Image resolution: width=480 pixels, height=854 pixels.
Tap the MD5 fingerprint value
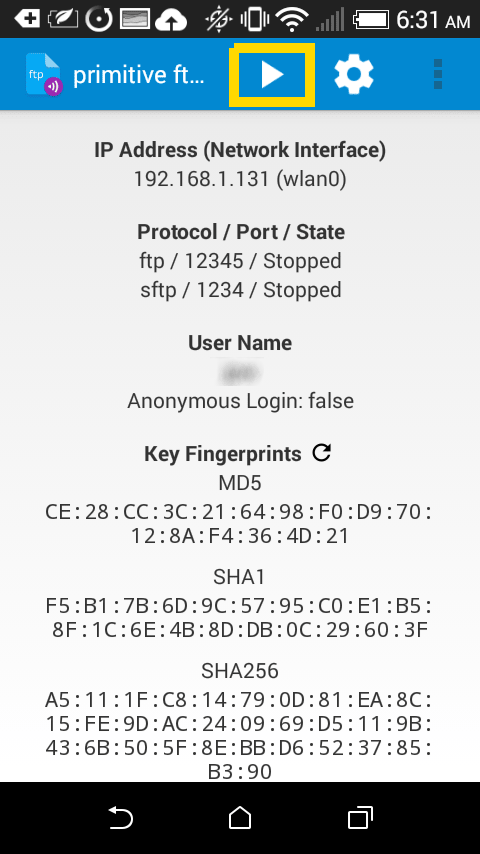[240, 524]
